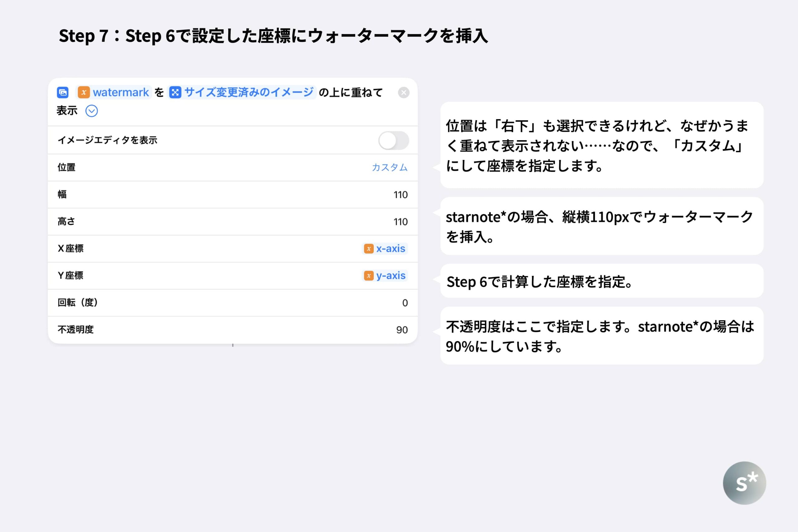Select the watermark variable token
This screenshot has height=532, width=798.
[x=120, y=92]
